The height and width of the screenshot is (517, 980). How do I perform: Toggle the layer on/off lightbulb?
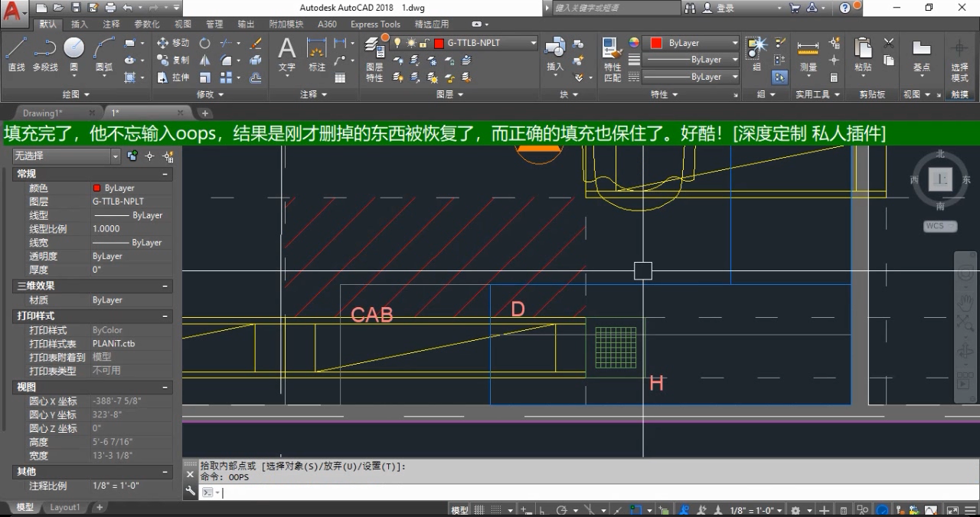pos(397,43)
